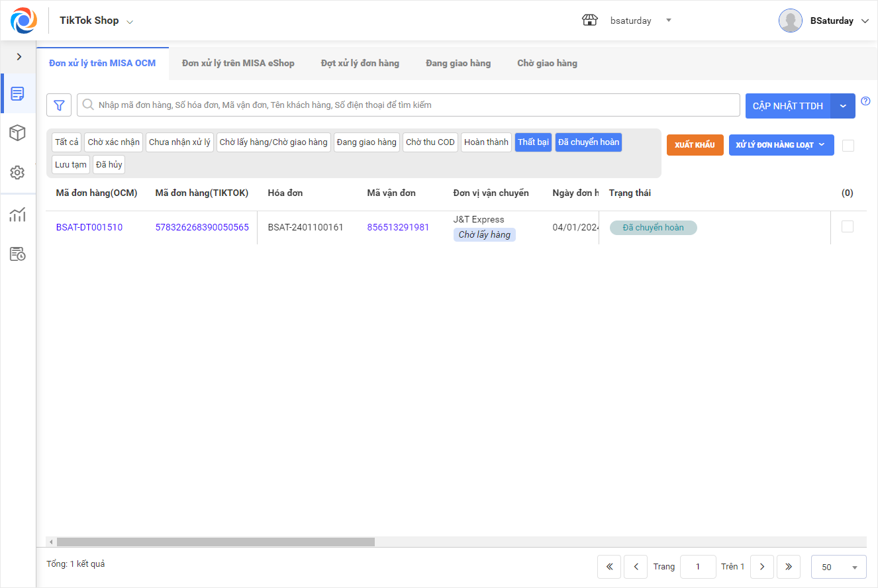Open the history log icon in sidebar

tap(18, 254)
